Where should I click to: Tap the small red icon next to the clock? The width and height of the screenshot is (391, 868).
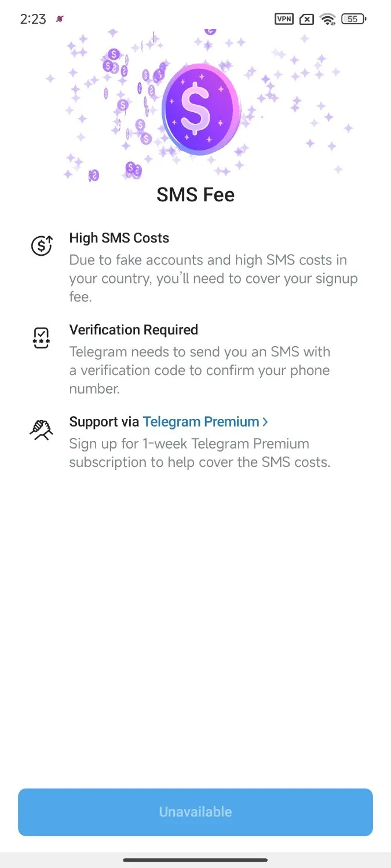(x=60, y=19)
